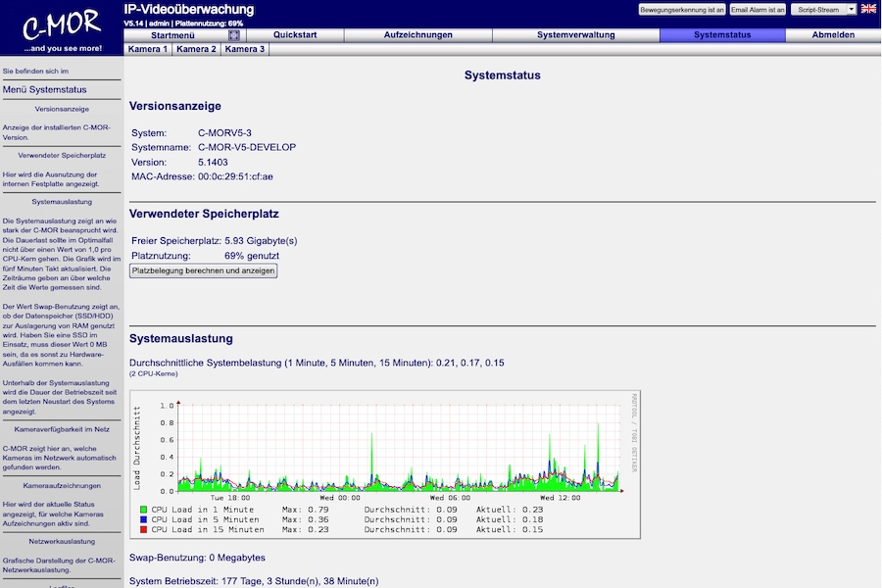Go to the Aufzeichnungen tab

pyautogui.click(x=417, y=35)
